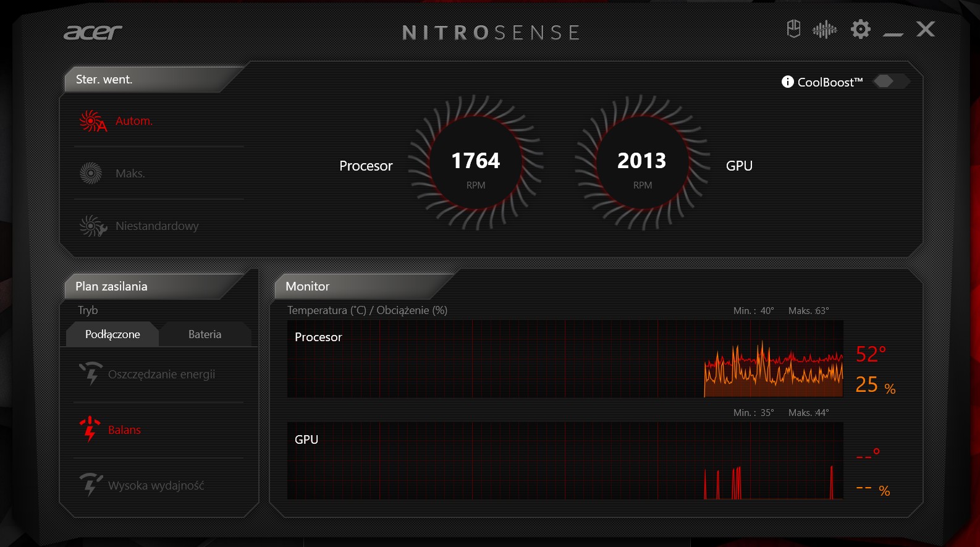
Task: Click the GPU temperature load graph
Action: point(565,460)
